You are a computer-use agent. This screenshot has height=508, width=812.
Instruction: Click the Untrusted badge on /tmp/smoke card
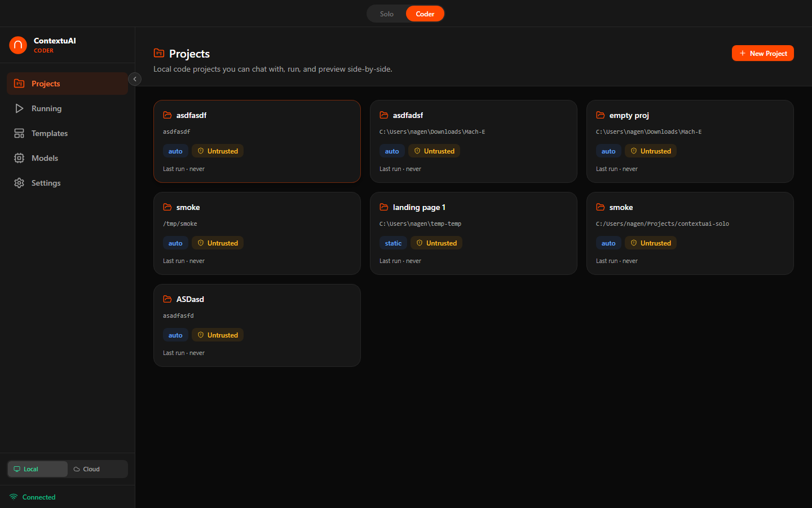pyautogui.click(x=218, y=243)
